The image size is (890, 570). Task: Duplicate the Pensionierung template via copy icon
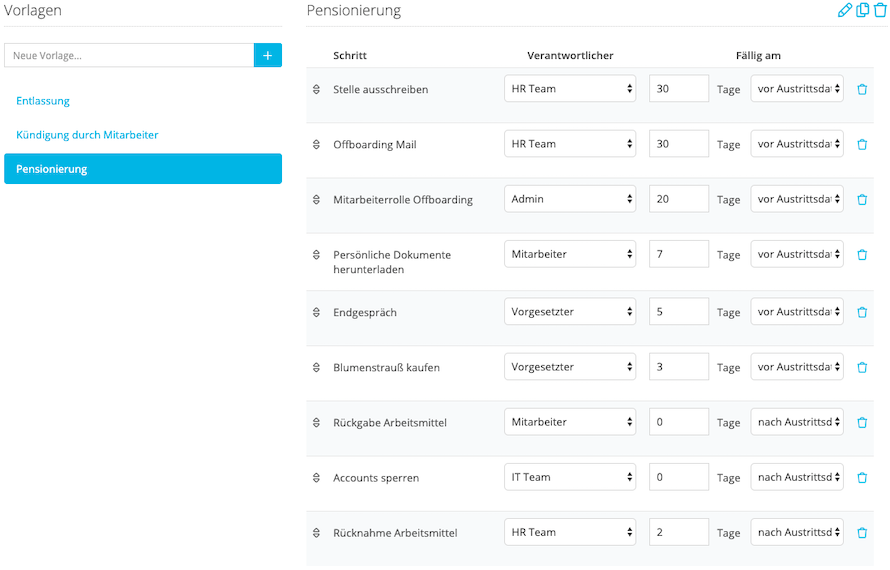pos(862,10)
